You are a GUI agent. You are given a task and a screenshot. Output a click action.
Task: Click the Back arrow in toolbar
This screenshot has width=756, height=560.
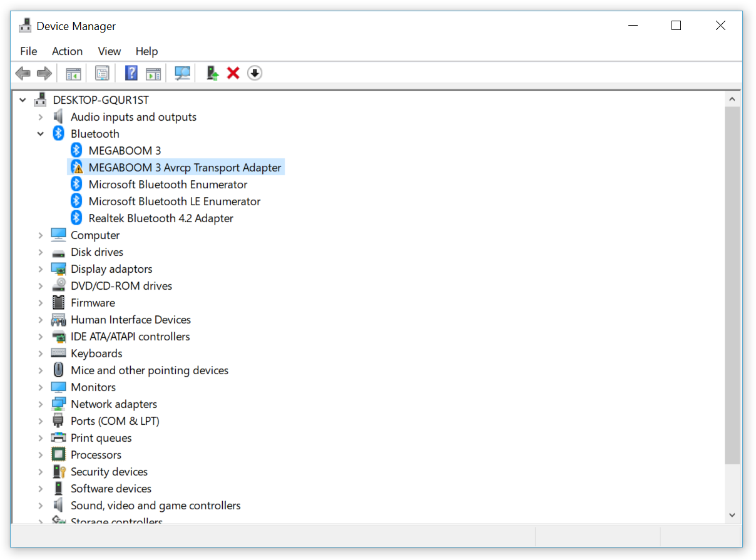(x=23, y=73)
